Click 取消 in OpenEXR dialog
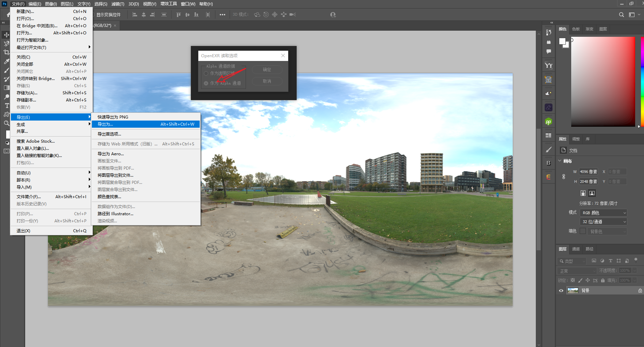 point(267,81)
